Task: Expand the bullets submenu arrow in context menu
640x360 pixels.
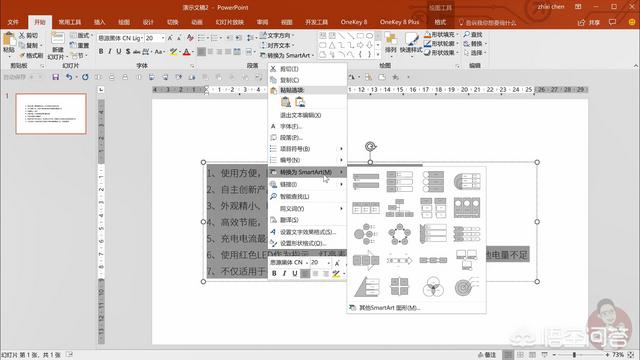Action: click(x=341, y=149)
